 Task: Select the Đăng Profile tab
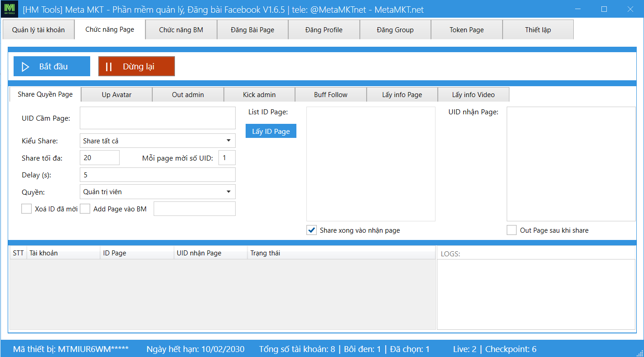coord(324,30)
